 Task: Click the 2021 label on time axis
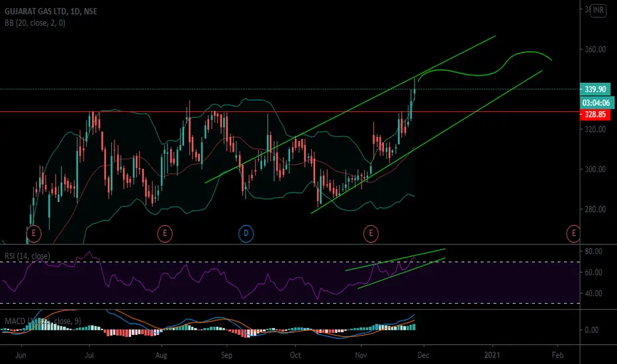(x=493, y=355)
